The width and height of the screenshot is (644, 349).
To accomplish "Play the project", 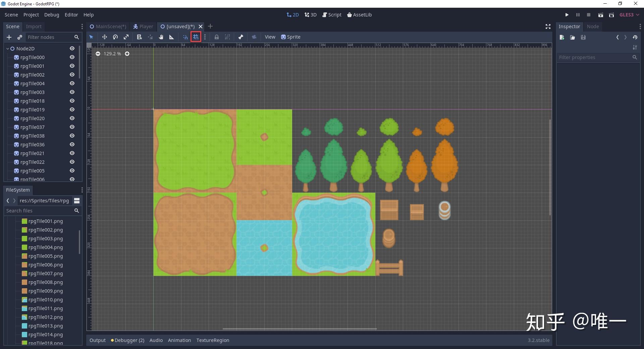I will point(567,15).
